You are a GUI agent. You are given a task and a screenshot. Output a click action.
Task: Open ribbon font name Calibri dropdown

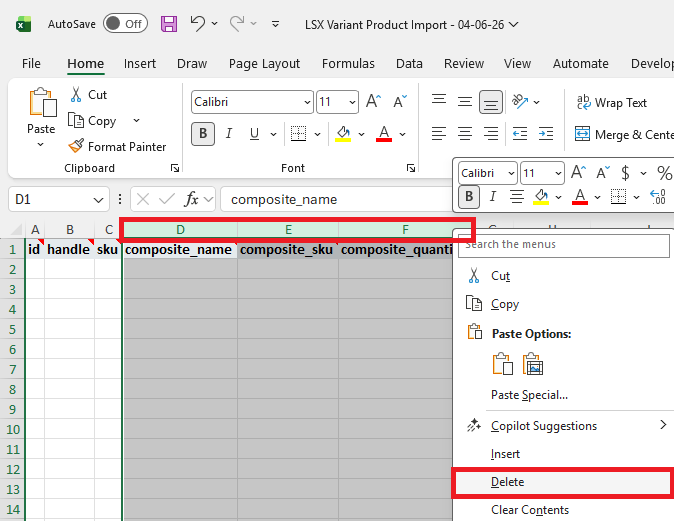[x=307, y=102]
